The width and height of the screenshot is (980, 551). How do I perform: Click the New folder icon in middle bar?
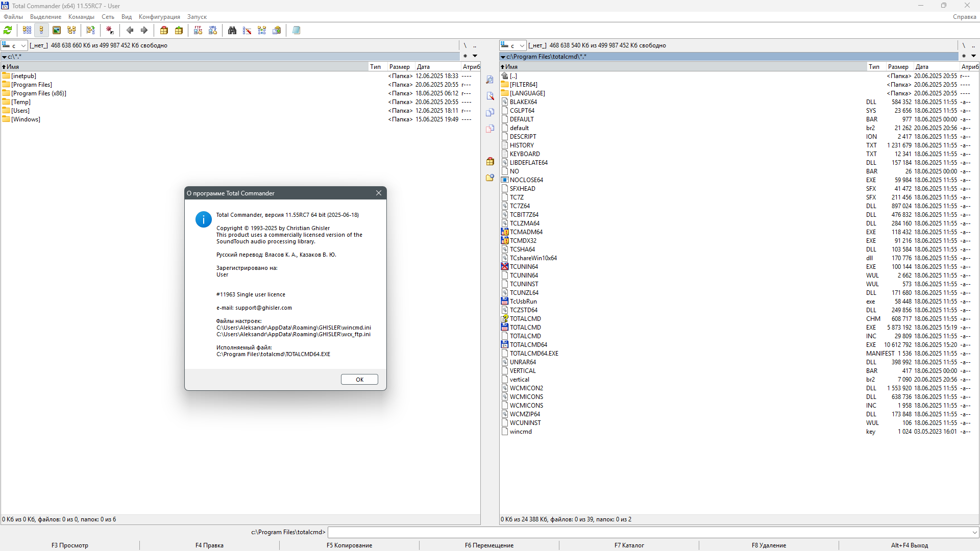pos(490,178)
